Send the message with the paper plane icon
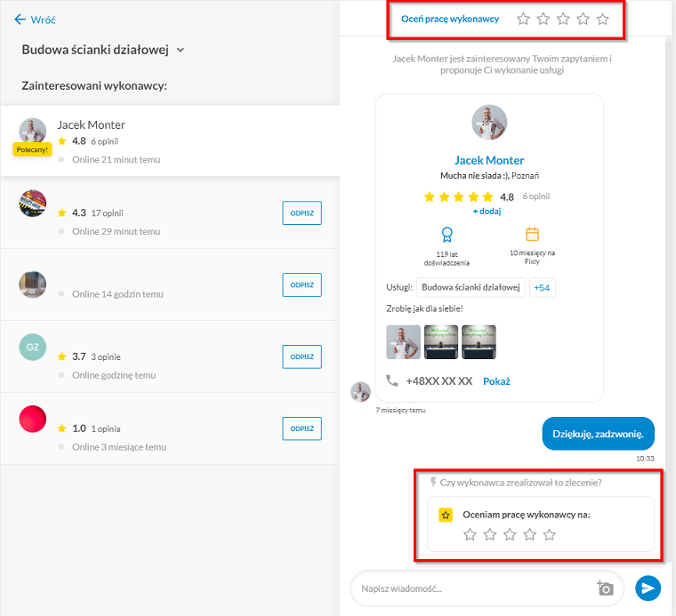 (648, 588)
